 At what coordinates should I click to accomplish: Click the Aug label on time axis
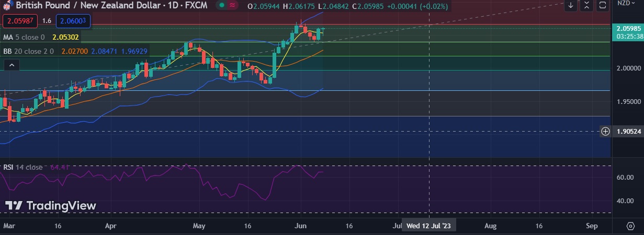coord(490,226)
